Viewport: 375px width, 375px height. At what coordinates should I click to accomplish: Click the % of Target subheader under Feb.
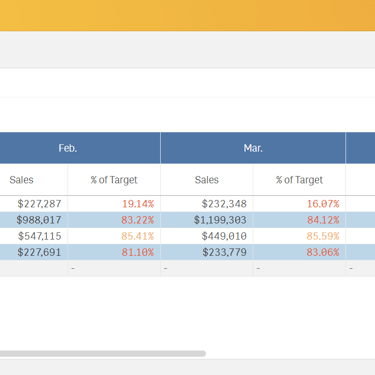coord(114,180)
